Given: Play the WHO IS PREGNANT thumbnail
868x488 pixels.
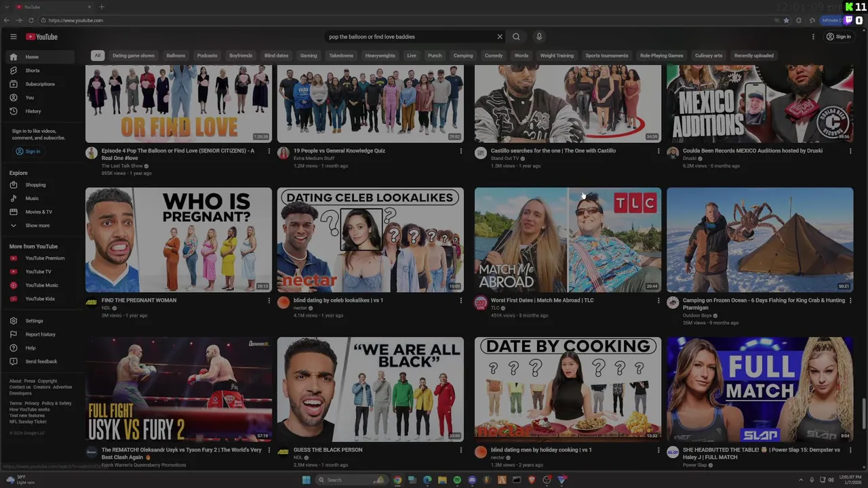Looking at the screenshot, I should pos(178,240).
